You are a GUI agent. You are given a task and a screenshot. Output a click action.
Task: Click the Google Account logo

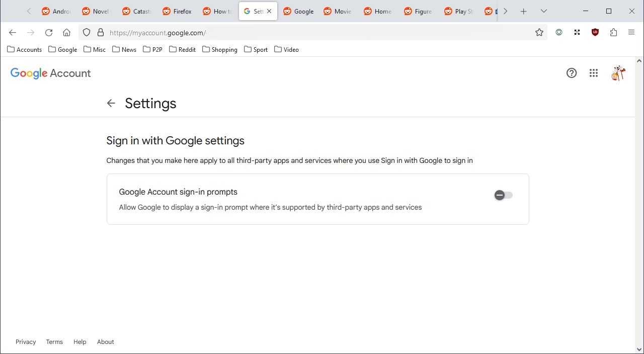click(x=50, y=73)
